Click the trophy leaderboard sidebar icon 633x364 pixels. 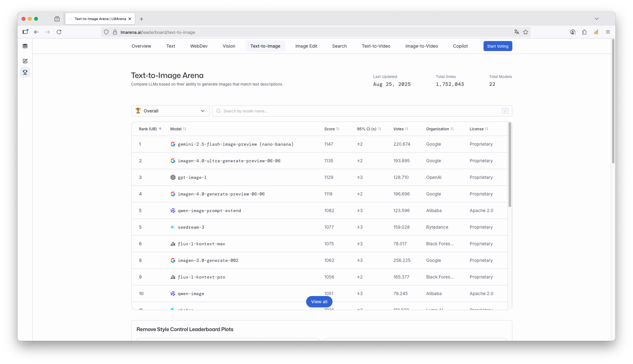pos(25,72)
